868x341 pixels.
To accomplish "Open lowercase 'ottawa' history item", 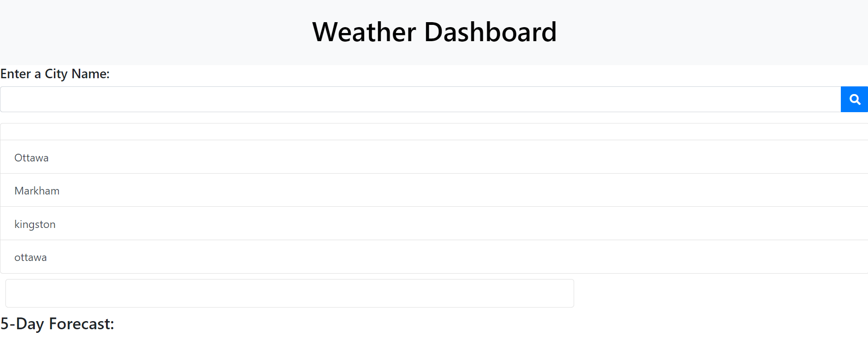I will (x=30, y=256).
